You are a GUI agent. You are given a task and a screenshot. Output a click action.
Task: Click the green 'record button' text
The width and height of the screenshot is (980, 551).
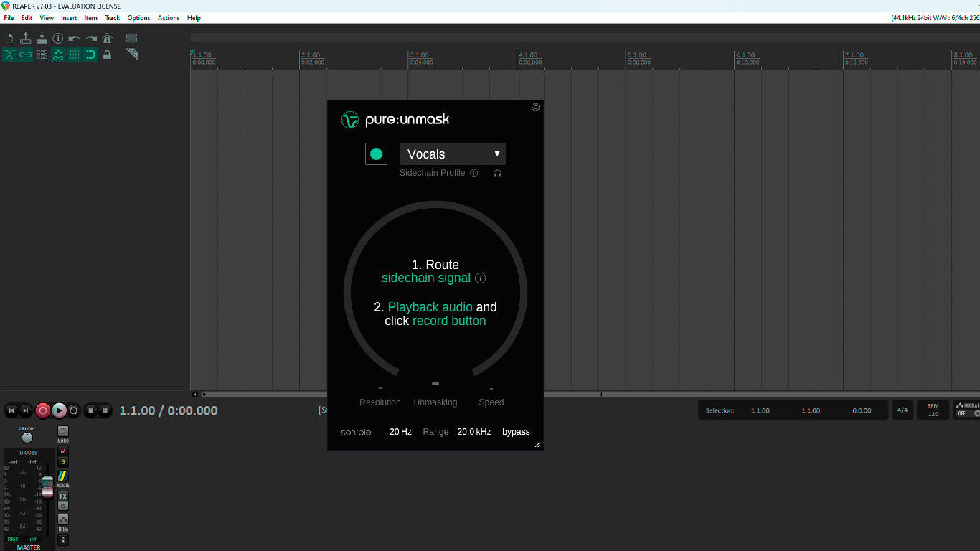[x=449, y=321]
